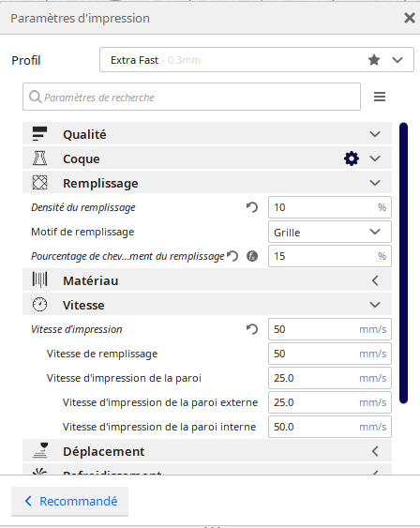420x528 pixels.
Task: Click the Paramètres de recherche search field
Action: [191, 97]
